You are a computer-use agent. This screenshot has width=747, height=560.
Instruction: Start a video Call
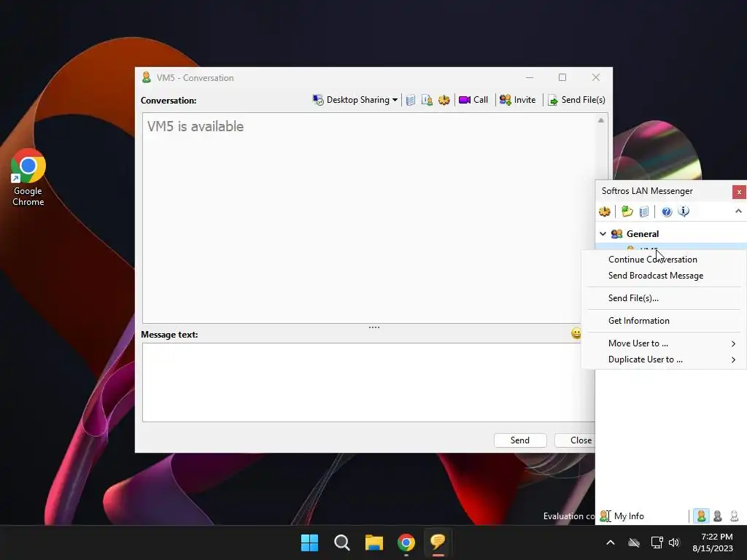coord(473,100)
